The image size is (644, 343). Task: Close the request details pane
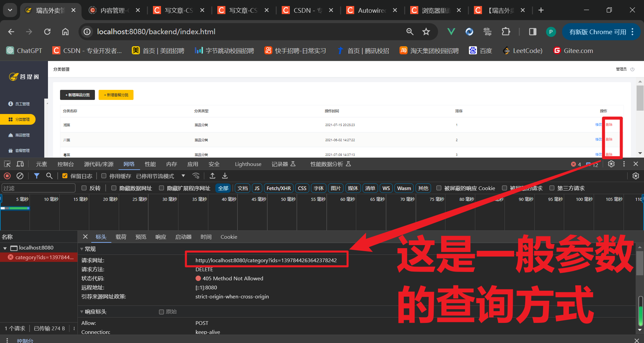(x=85, y=237)
